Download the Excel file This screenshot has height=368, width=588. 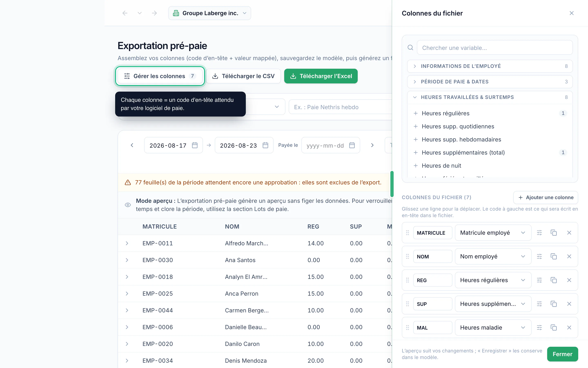[321, 76]
